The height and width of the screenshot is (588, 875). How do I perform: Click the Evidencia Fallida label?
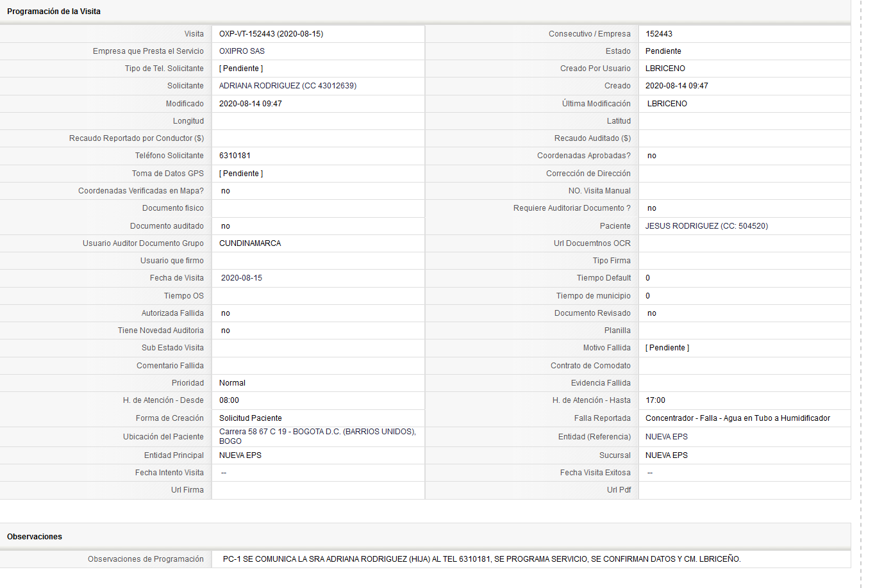[x=601, y=383]
